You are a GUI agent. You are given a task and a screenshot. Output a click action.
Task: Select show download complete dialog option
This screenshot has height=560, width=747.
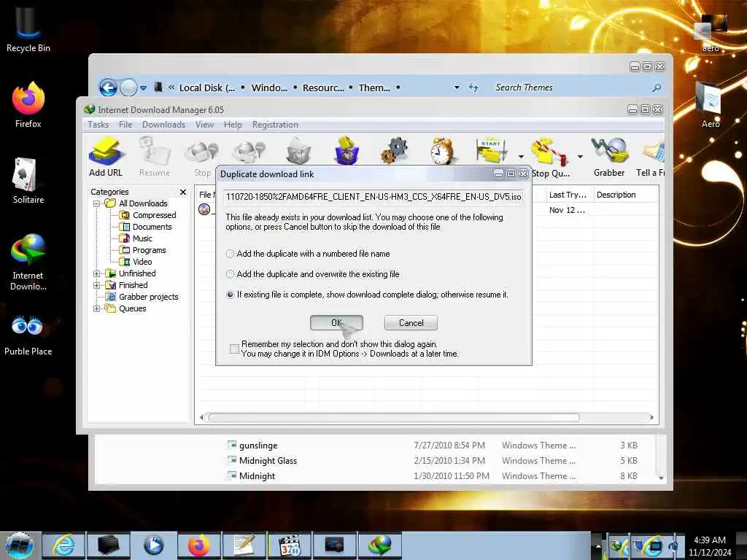tap(230, 295)
